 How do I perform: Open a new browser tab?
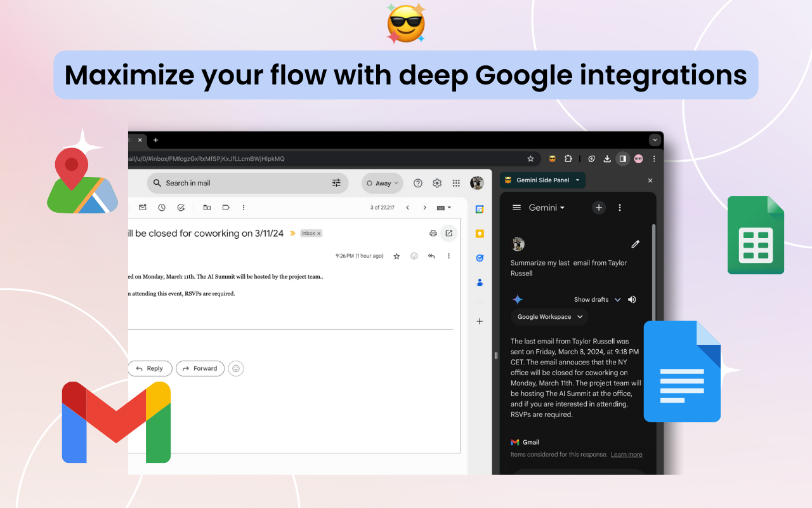point(155,140)
